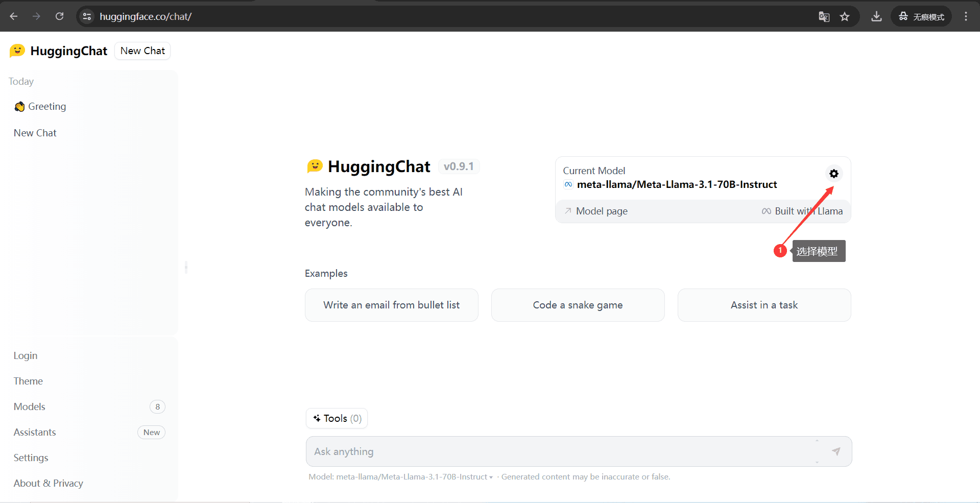Image resolution: width=980 pixels, height=503 pixels.
Task: Open site information icon in address bar
Action: (87, 16)
